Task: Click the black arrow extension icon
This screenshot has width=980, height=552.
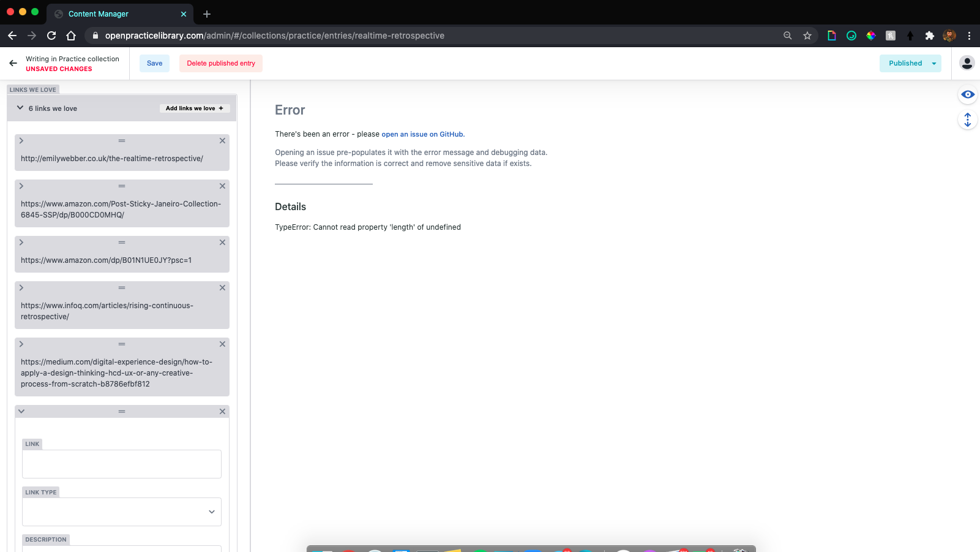Action: tap(910, 36)
